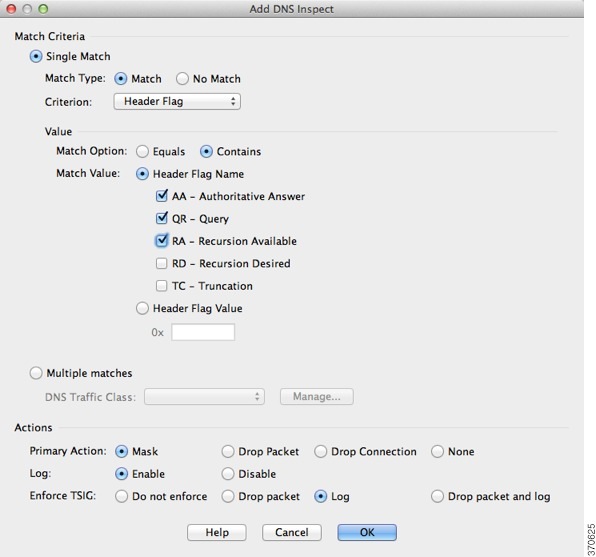
Task: Open the DNS Traffic Class dropdown
Action: pos(204,397)
